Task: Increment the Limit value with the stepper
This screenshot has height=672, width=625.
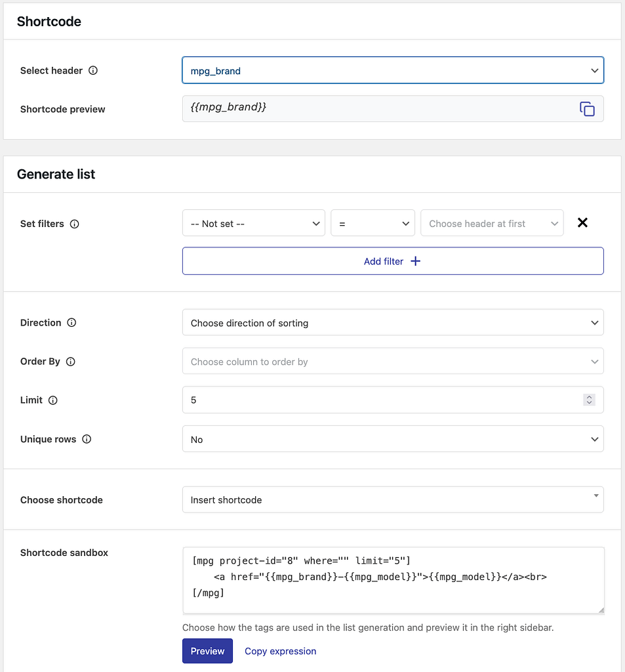Action: pos(588,396)
